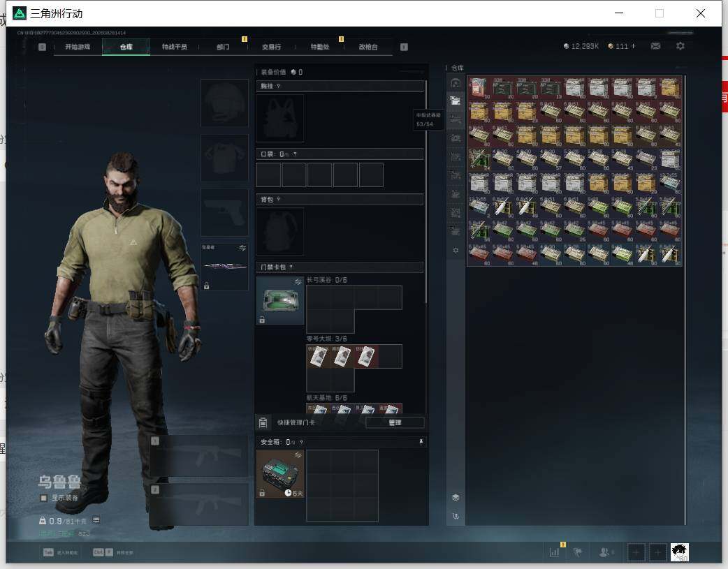Click the 口袋 help question mark

coord(295,154)
